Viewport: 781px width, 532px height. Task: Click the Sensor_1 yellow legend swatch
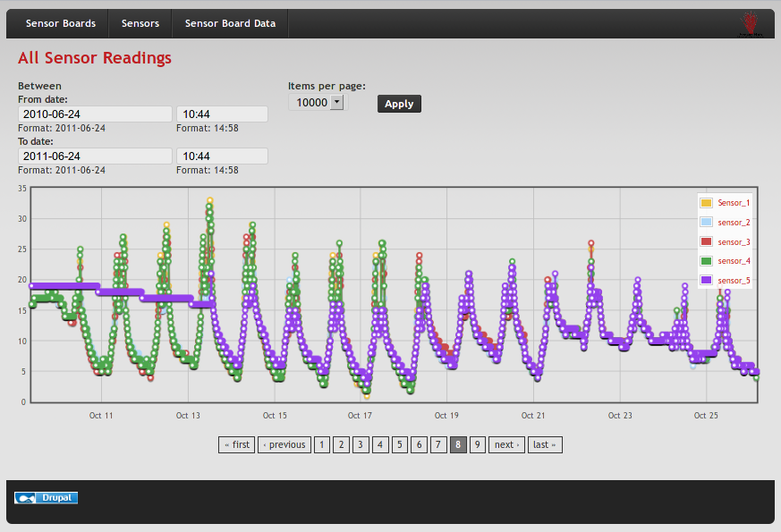(x=706, y=203)
